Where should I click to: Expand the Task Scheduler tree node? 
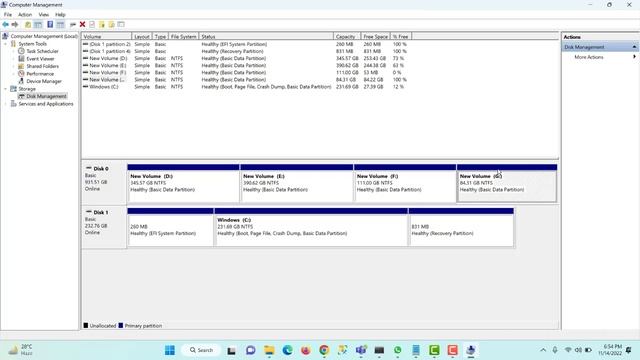pyautogui.click(x=13, y=51)
